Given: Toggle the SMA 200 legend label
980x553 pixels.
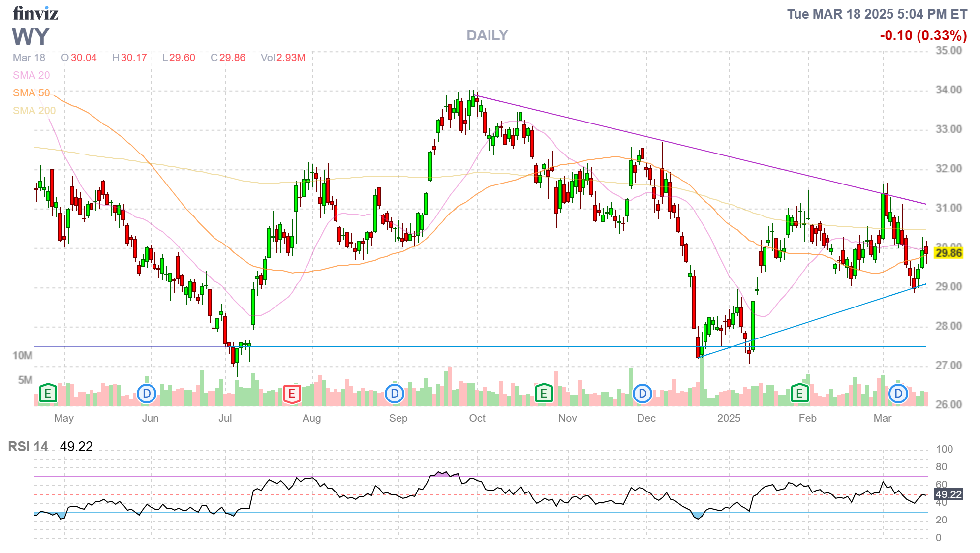Looking at the screenshot, I should click(x=34, y=111).
